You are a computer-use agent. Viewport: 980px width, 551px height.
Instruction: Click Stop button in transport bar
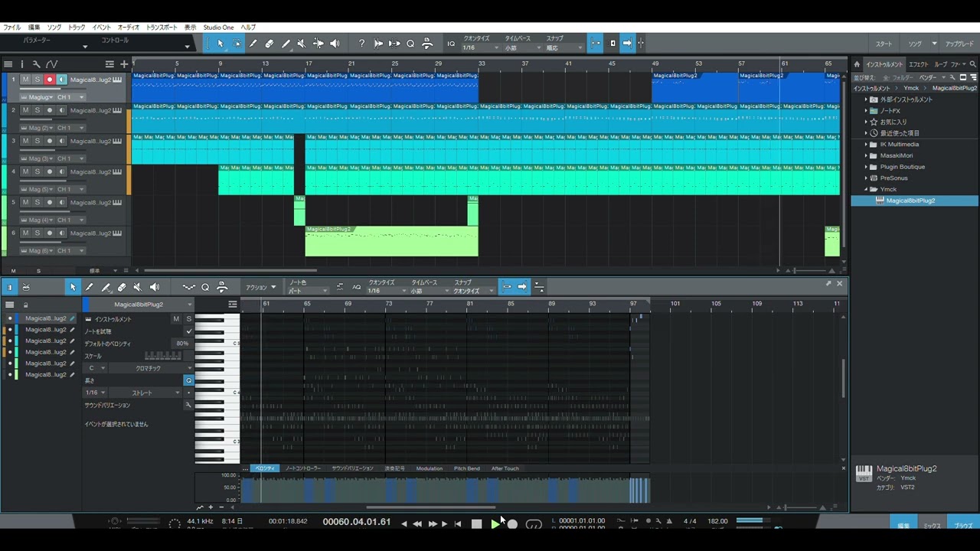pyautogui.click(x=476, y=524)
